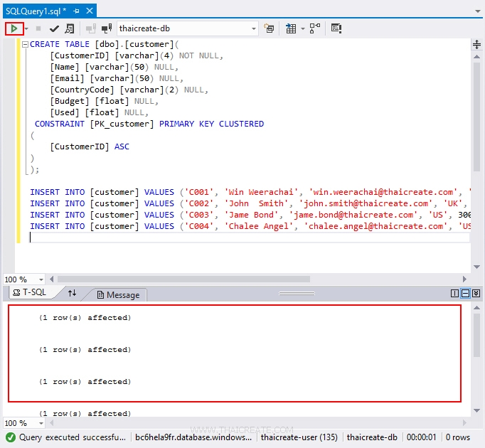This screenshot has height=448, width=485.
Task: Click the Display Estimated Plan icon
Action: tap(69, 28)
